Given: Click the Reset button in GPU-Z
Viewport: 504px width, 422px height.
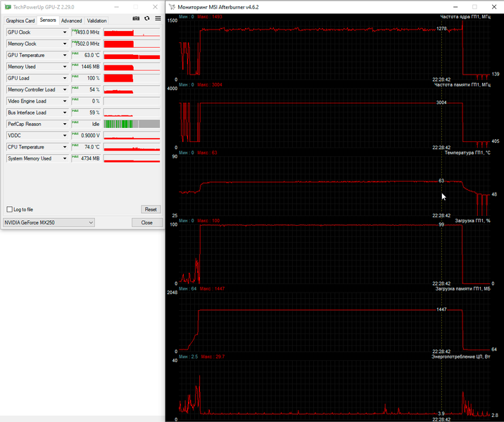Looking at the screenshot, I should (151, 210).
